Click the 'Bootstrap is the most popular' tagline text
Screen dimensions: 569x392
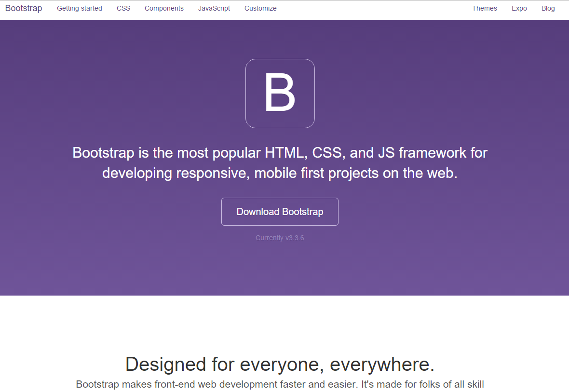pyautogui.click(x=280, y=163)
